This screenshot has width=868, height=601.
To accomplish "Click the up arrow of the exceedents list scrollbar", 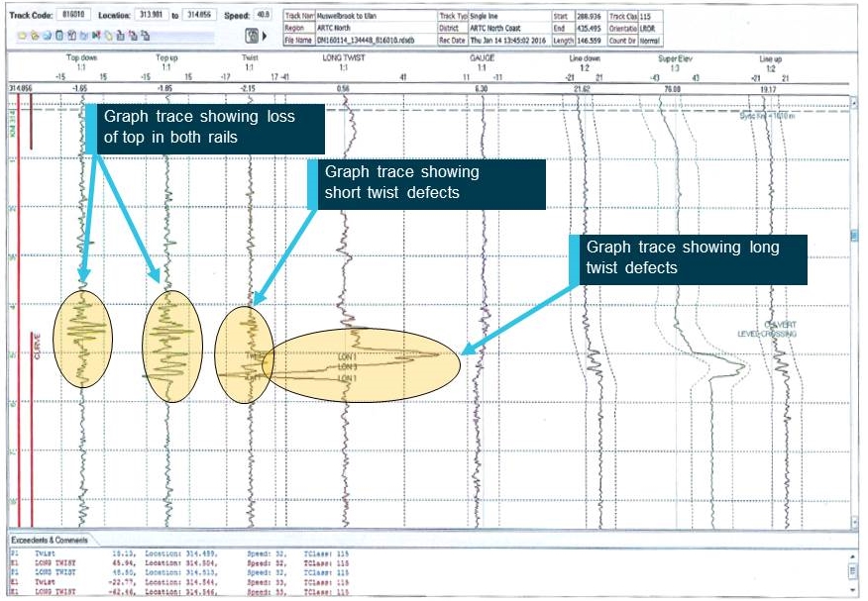I will coord(853,556).
